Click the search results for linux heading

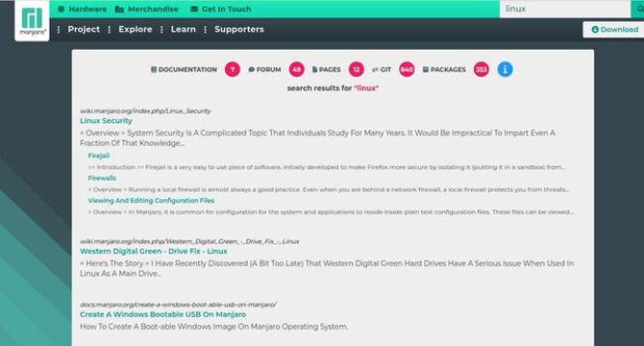333,87
